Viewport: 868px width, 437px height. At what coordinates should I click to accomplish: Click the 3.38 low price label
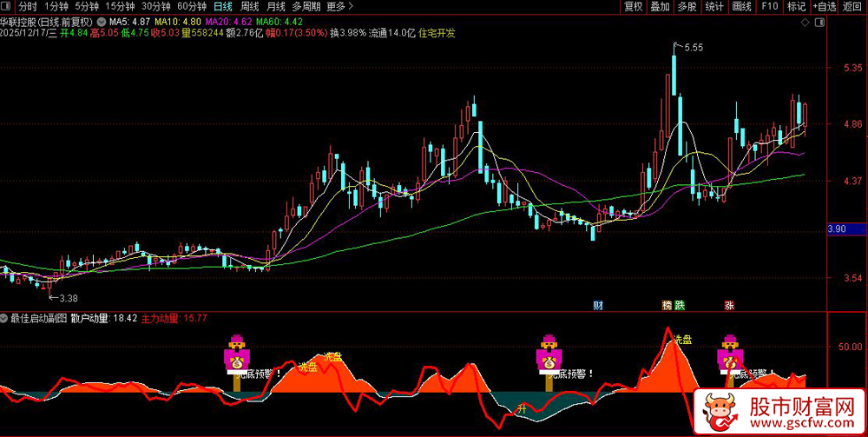click(x=69, y=298)
